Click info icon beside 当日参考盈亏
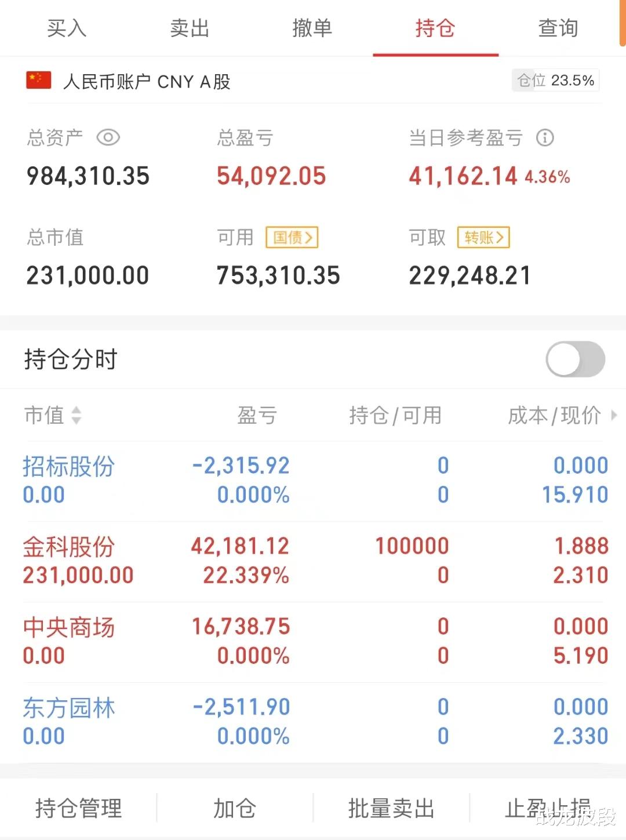Screen dimensions: 626x840 (544, 138)
